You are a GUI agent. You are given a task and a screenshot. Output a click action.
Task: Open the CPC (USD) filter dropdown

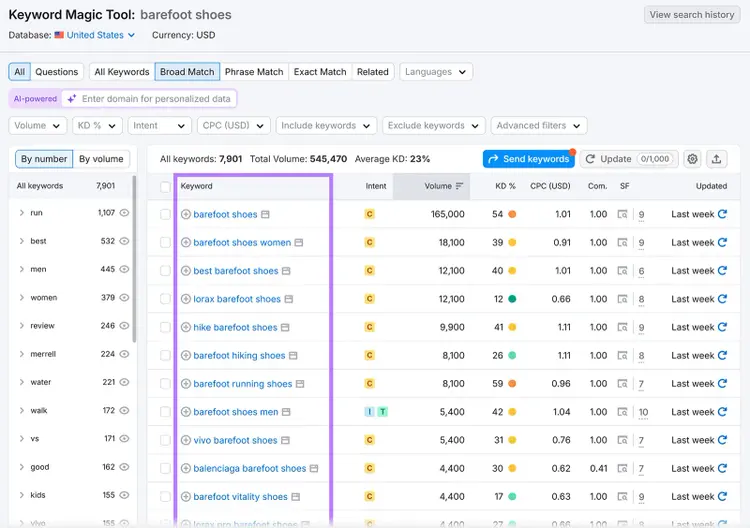[233, 125]
